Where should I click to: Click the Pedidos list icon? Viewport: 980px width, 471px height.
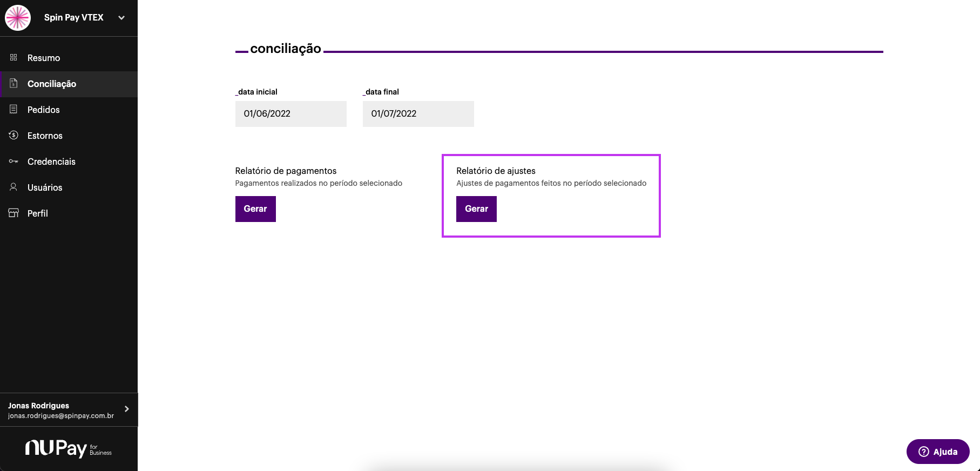click(13, 109)
